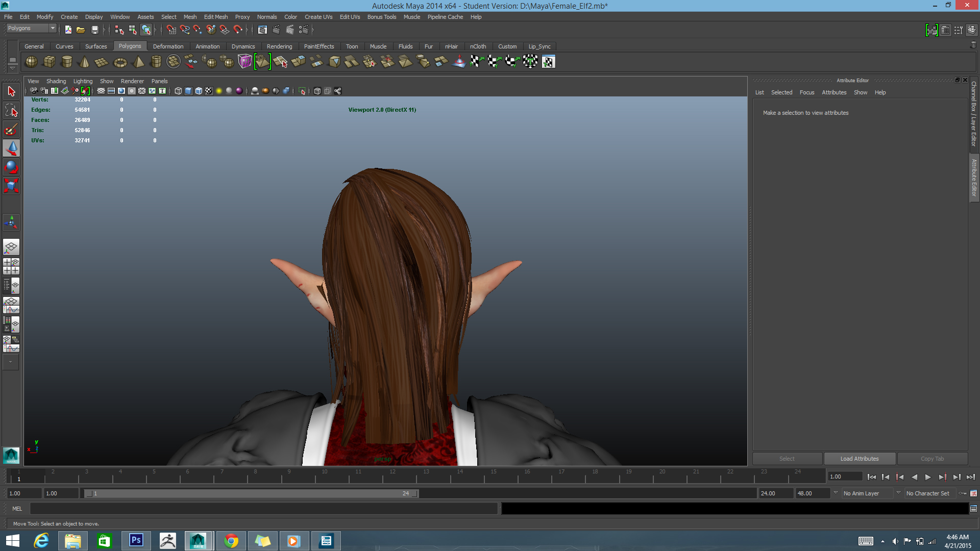Click the purple smooth-cage cube shelf icon
The width and height of the screenshot is (980, 551).
(x=244, y=62)
